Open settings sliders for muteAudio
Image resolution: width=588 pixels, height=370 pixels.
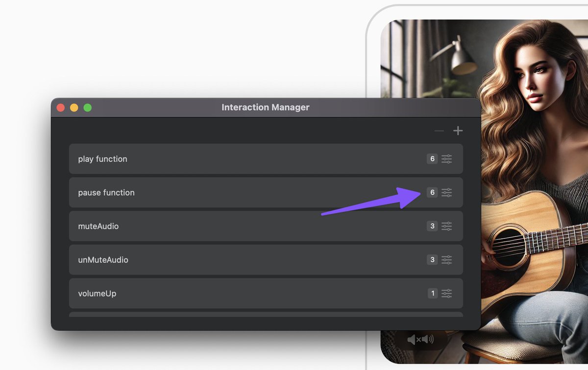(446, 226)
